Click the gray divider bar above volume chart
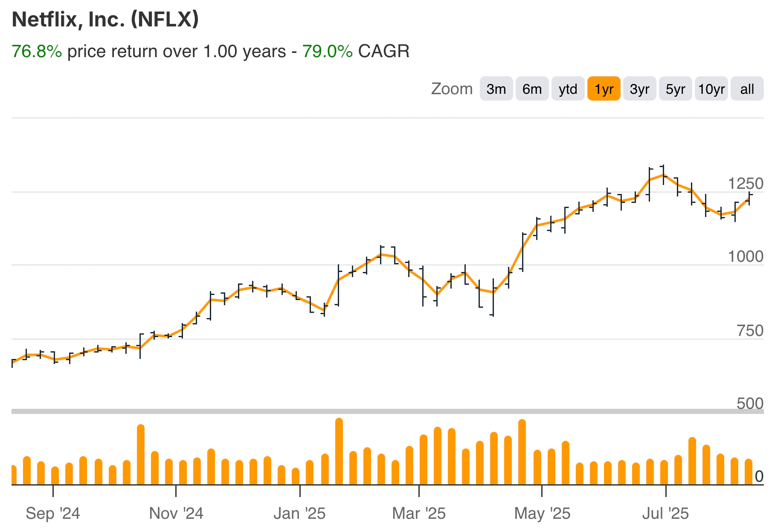 tap(387, 411)
